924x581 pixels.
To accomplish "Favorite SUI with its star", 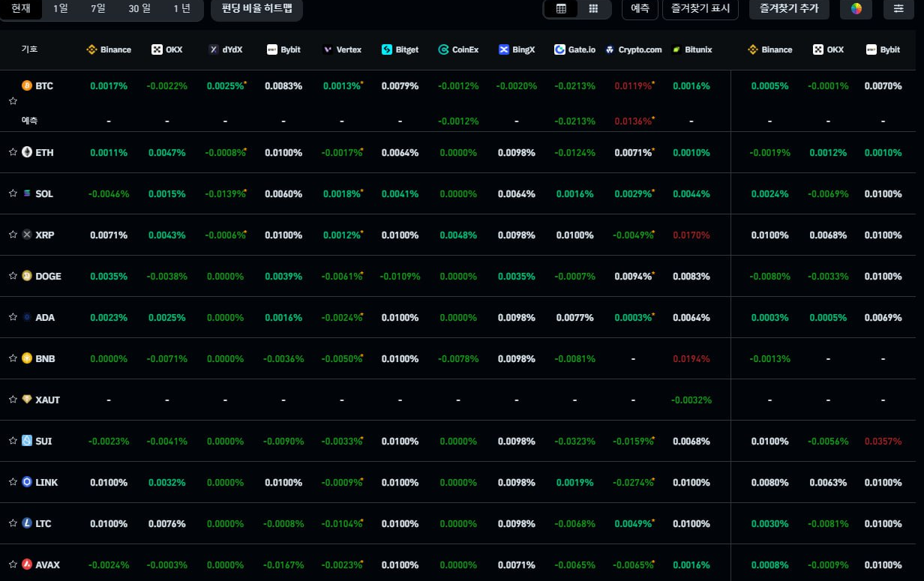I will 13,440.
